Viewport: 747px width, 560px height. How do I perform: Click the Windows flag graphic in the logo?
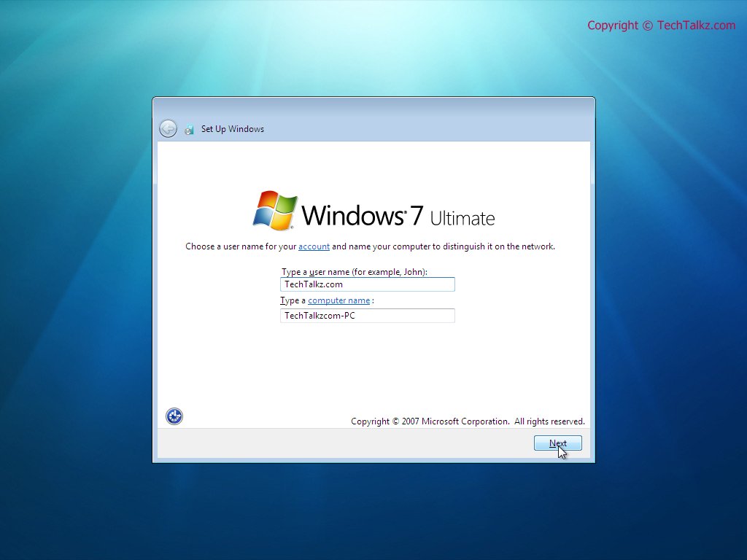click(276, 209)
